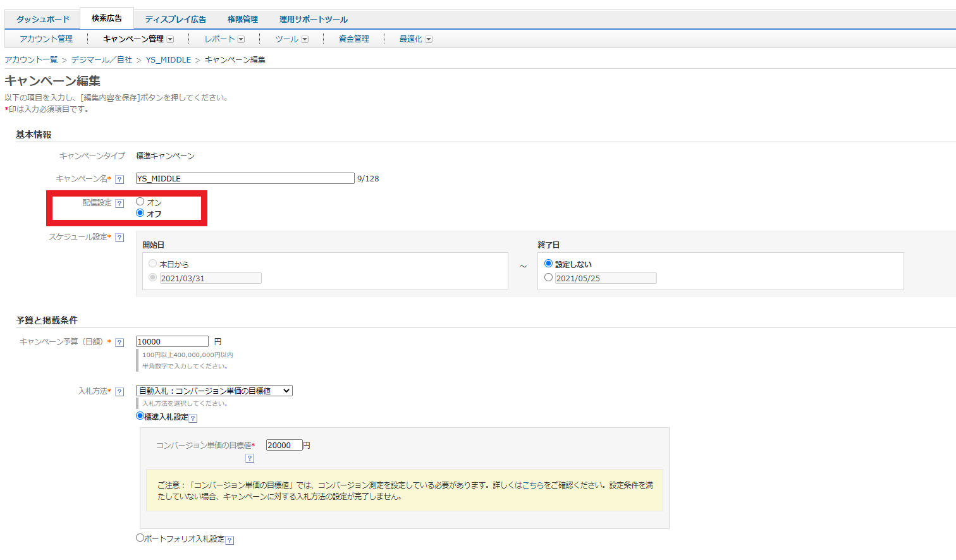
Task: Open the 入札方法 dropdown
Action: tap(214, 391)
